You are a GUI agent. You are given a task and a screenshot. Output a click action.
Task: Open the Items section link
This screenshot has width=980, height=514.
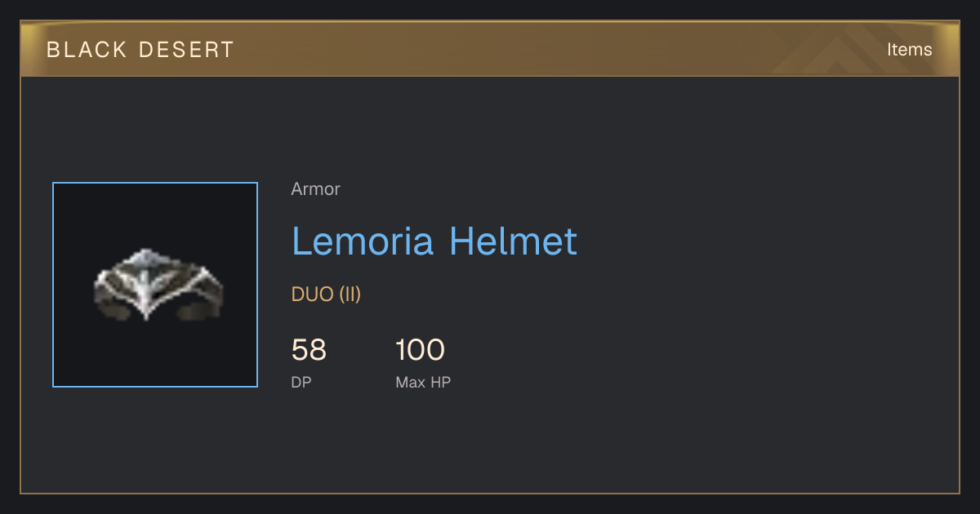(x=909, y=50)
